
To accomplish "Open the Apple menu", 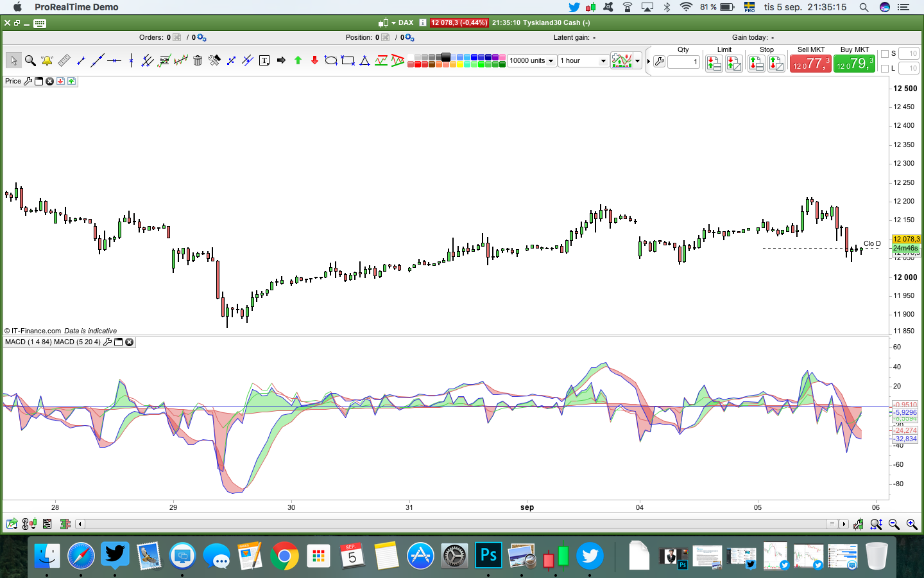I will pos(17,7).
